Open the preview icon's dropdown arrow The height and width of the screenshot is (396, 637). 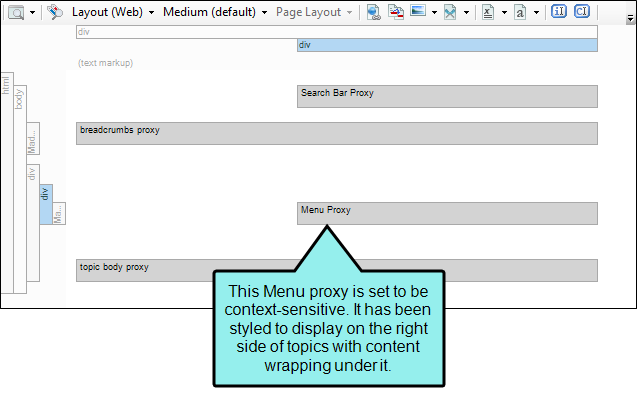[32, 13]
